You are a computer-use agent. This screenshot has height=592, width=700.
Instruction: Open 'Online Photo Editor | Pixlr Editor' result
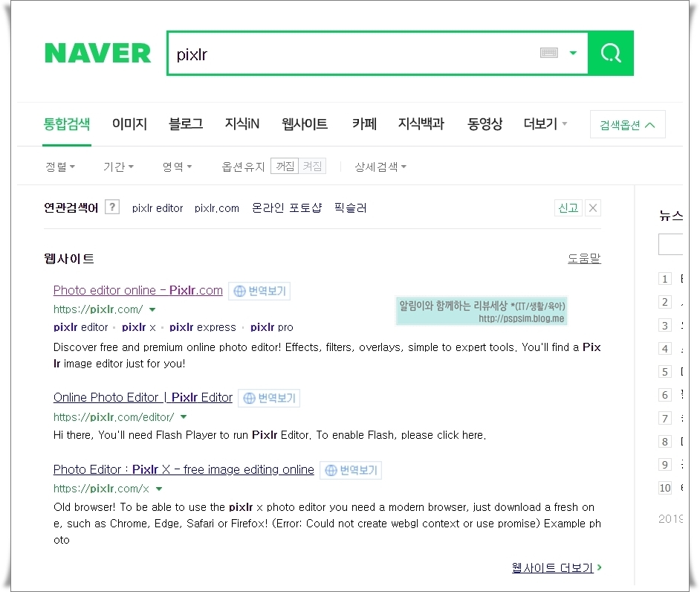143,398
